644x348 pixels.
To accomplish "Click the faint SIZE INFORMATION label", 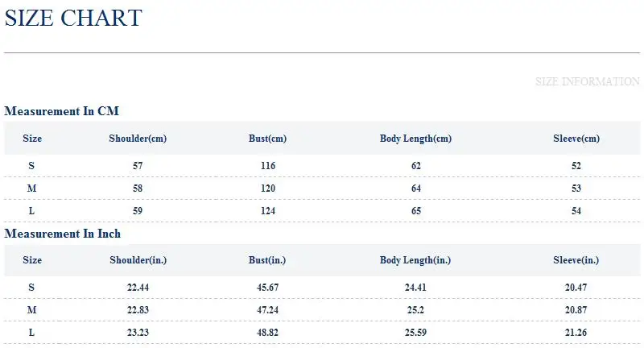I will click(x=588, y=81).
